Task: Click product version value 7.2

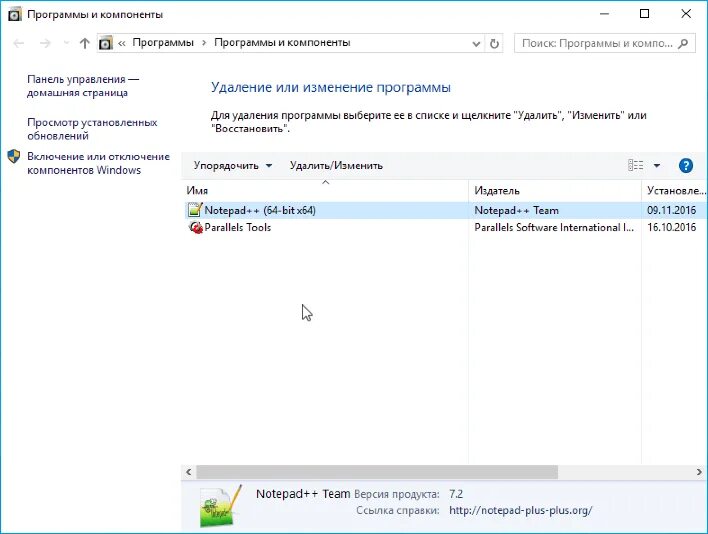Action: (456, 494)
